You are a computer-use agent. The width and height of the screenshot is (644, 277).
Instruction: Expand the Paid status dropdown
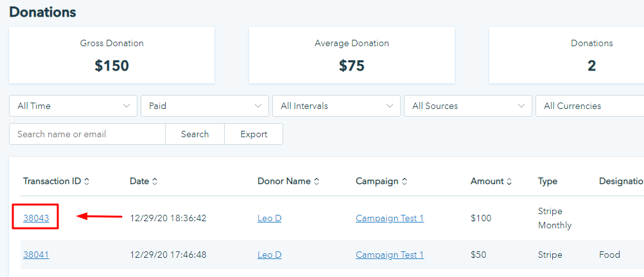pos(205,106)
